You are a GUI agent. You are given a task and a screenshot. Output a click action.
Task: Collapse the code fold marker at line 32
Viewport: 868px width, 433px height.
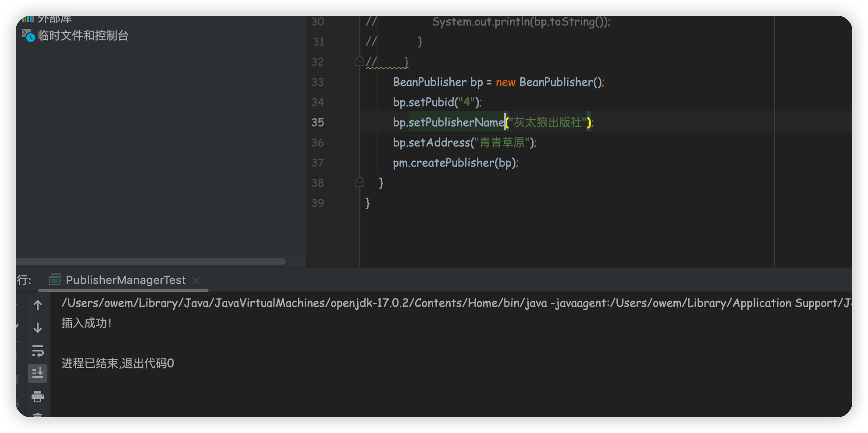pyautogui.click(x=360, y=61)
